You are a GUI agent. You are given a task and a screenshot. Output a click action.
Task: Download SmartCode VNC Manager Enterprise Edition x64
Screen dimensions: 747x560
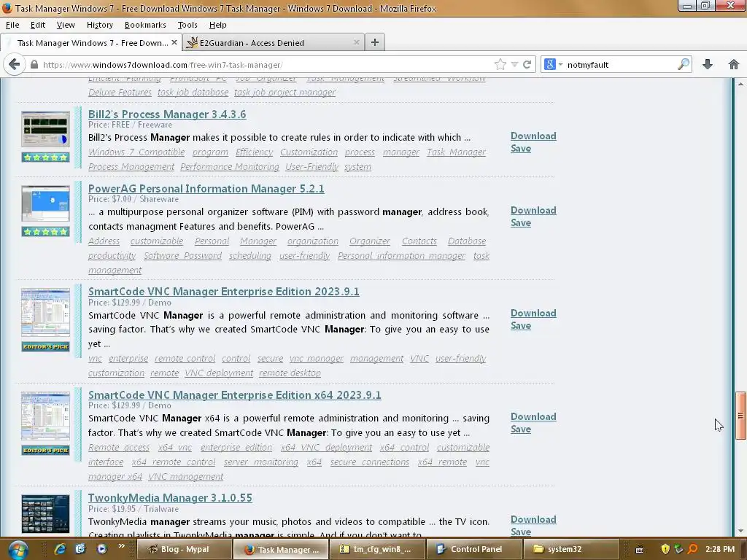(533, 416)
